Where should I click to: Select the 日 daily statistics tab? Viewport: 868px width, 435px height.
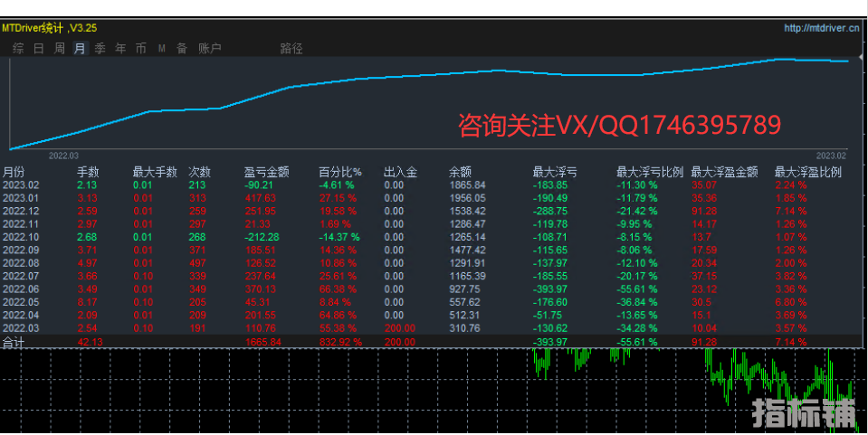tap(38, 48)
